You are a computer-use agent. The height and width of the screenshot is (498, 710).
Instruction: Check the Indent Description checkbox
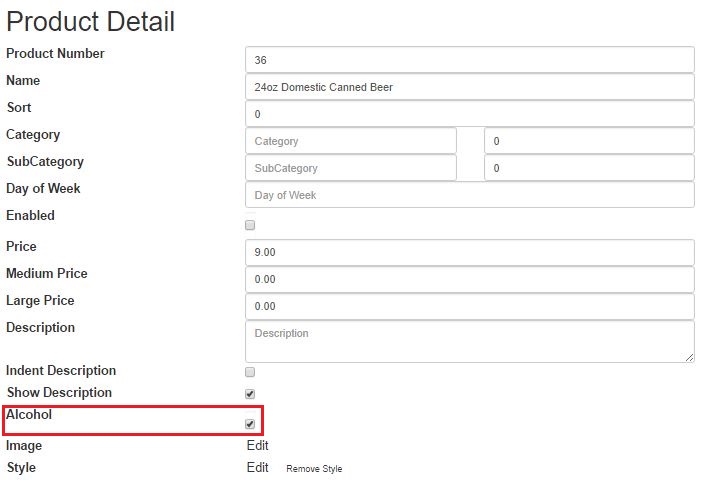click(x=250, y=372)
